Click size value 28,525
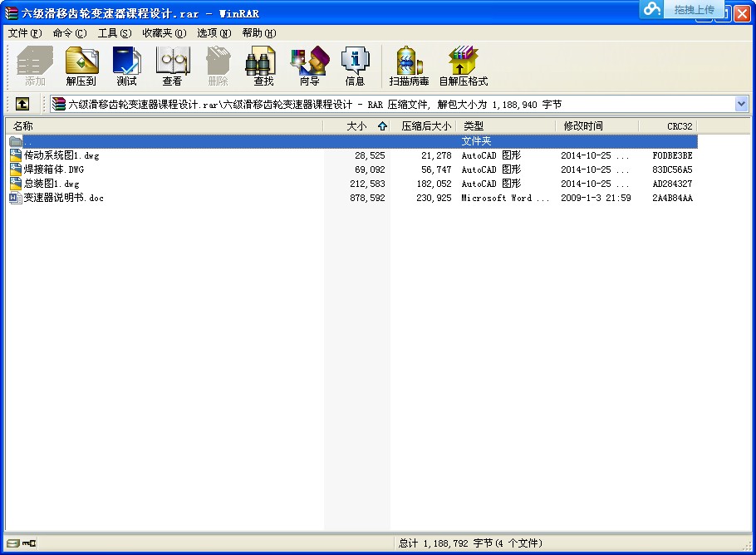The width and height of the screenshot is (756, 555). tap(370, 155)
